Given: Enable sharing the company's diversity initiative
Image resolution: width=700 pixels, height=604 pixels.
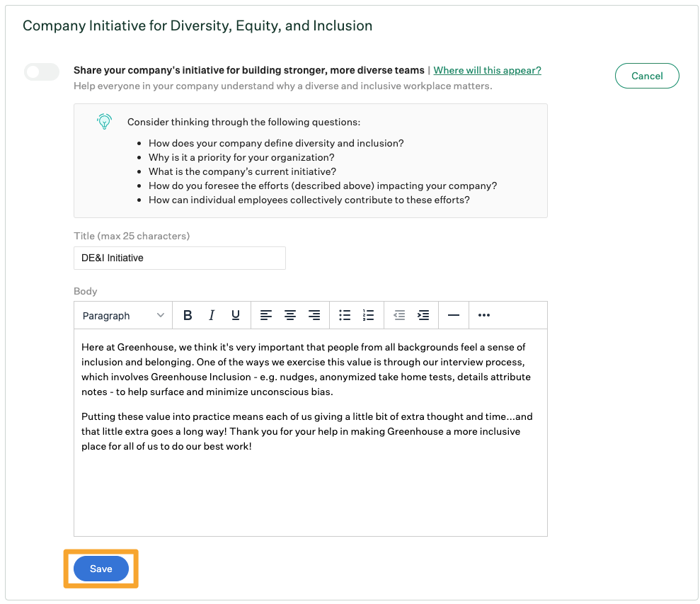Looking at the screenshot, I should (x=41, y=73).
